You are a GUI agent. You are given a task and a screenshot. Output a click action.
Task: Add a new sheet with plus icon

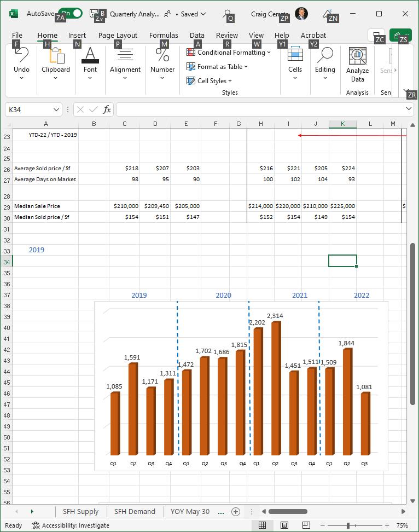(236, 512)
